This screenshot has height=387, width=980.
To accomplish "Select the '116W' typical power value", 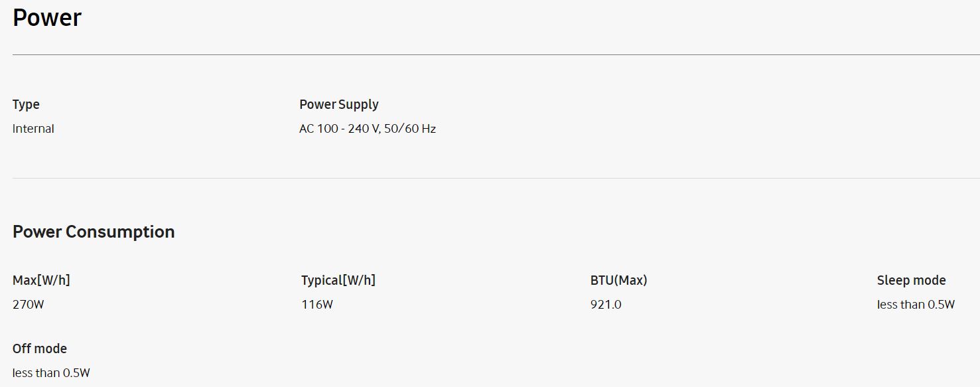I will point(316,305).
